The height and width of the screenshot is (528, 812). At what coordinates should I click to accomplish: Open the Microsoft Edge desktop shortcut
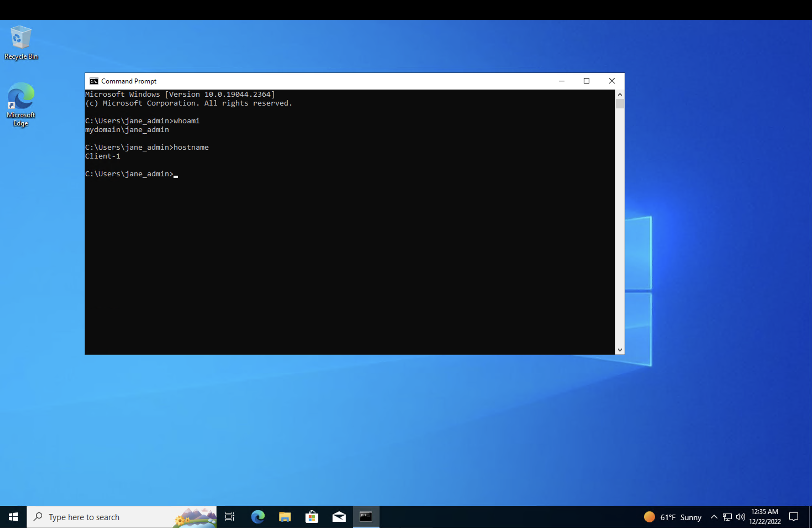coord(21,104)
